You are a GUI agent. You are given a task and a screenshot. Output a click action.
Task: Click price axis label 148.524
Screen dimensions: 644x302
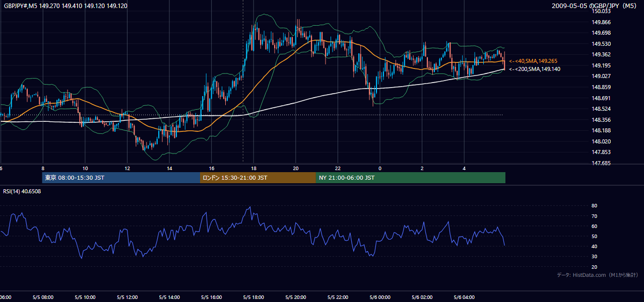coord(601,109)
